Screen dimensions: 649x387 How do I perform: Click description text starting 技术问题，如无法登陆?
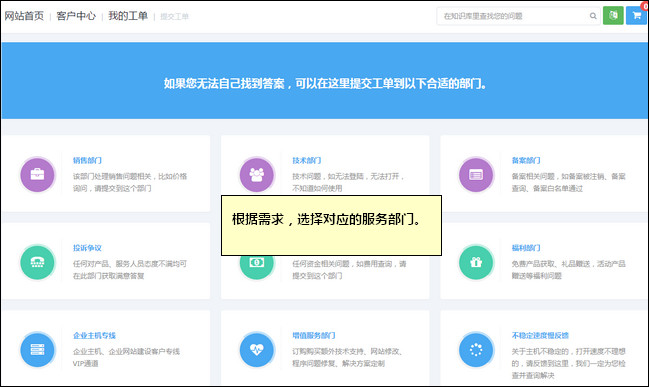tap(348, 182)
